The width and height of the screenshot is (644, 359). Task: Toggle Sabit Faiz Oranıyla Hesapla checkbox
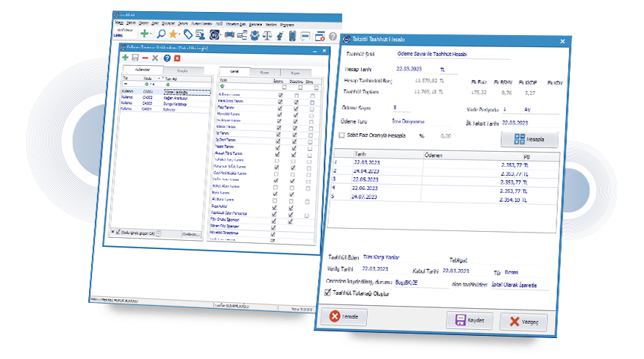click(x=341, y=135)
